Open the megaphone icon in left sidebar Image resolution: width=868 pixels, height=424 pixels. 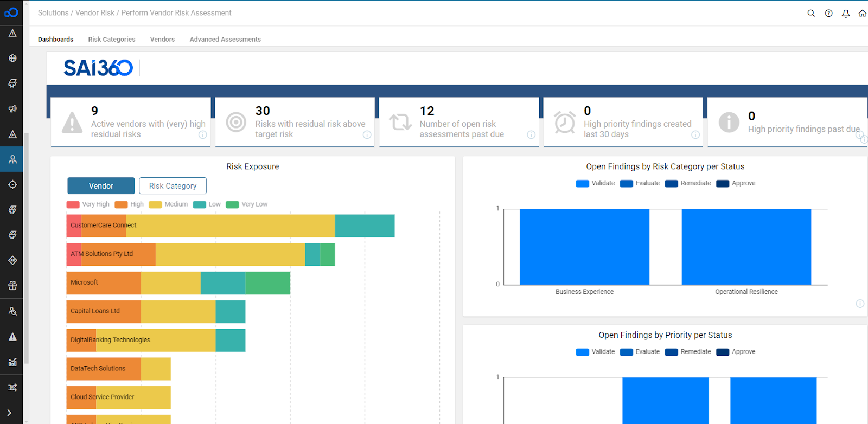click(12, 109)
